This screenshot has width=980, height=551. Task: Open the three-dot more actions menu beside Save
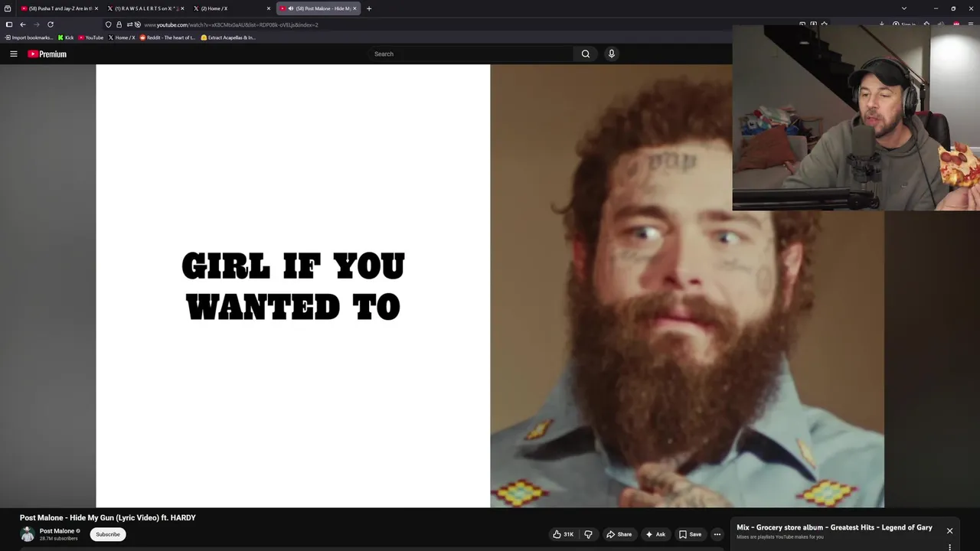point(717,534)
